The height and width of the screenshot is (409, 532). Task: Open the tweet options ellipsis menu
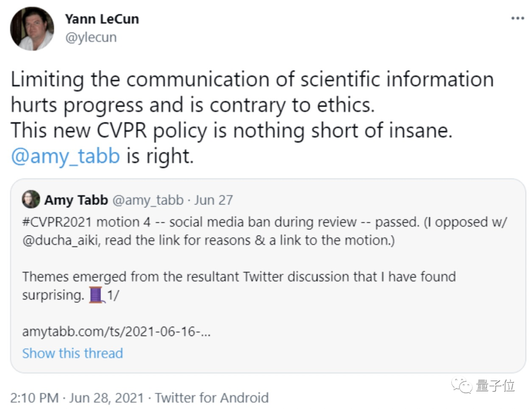tap(518, 18)
